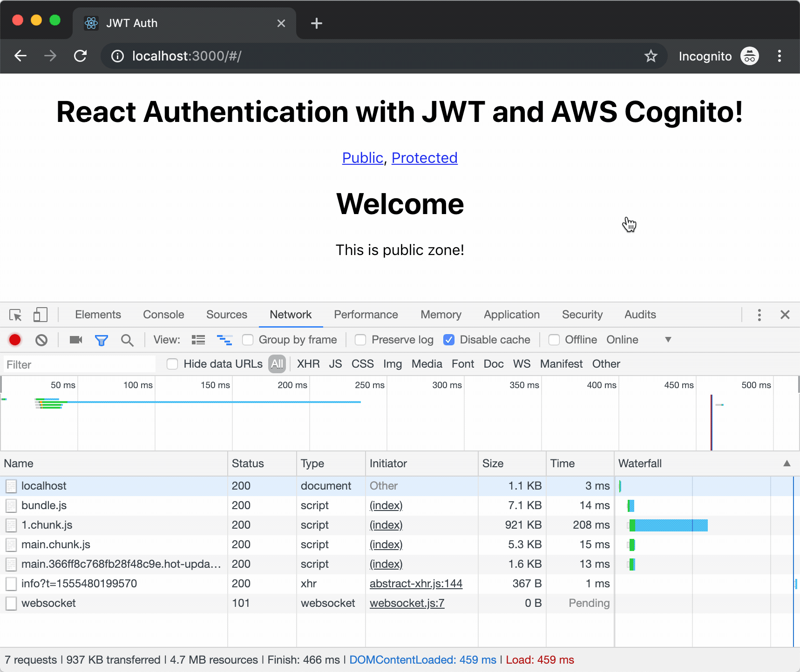Open the Performance tab

coord(366,315)
